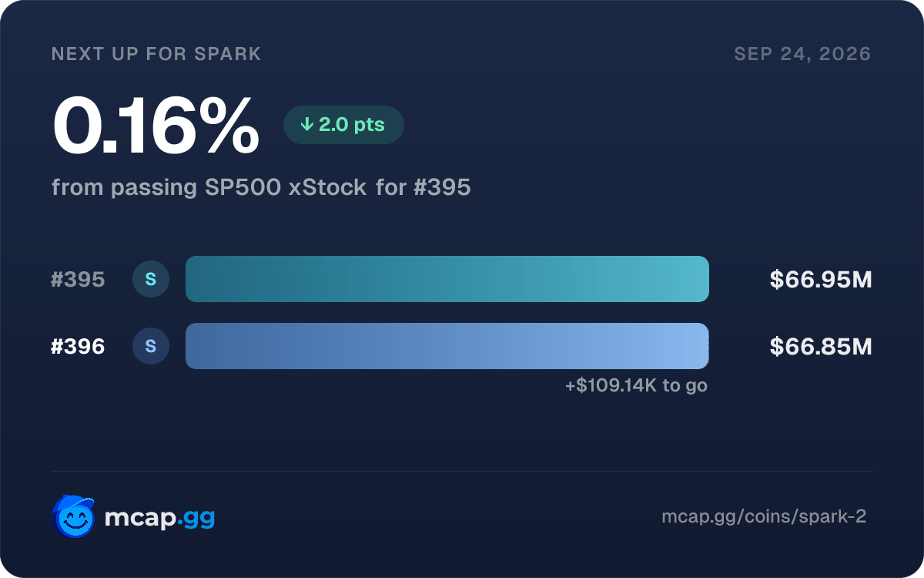This screenshot has width=924, height=578.
Task: Click the 2.0 pts change badge
Action: click(343, 125)
